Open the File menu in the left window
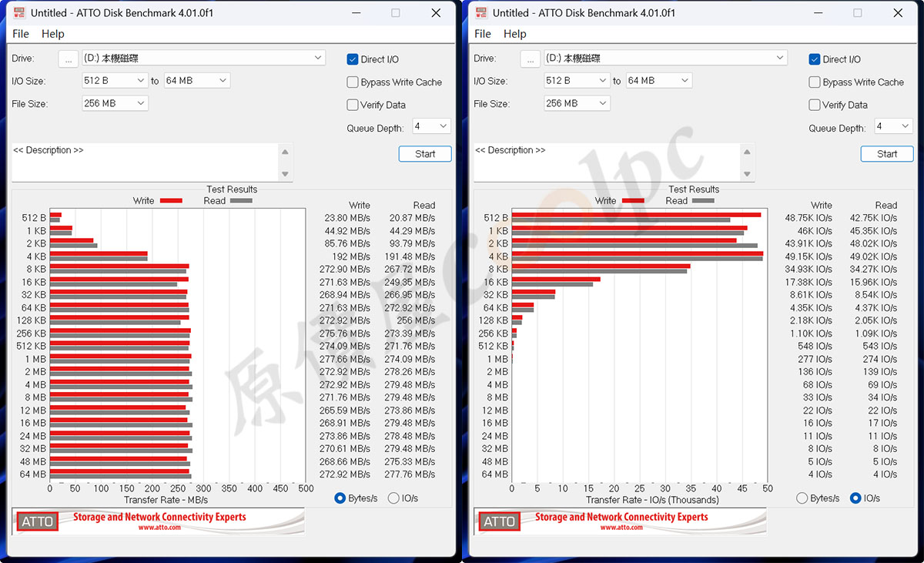924x563 pixels. 21,34
